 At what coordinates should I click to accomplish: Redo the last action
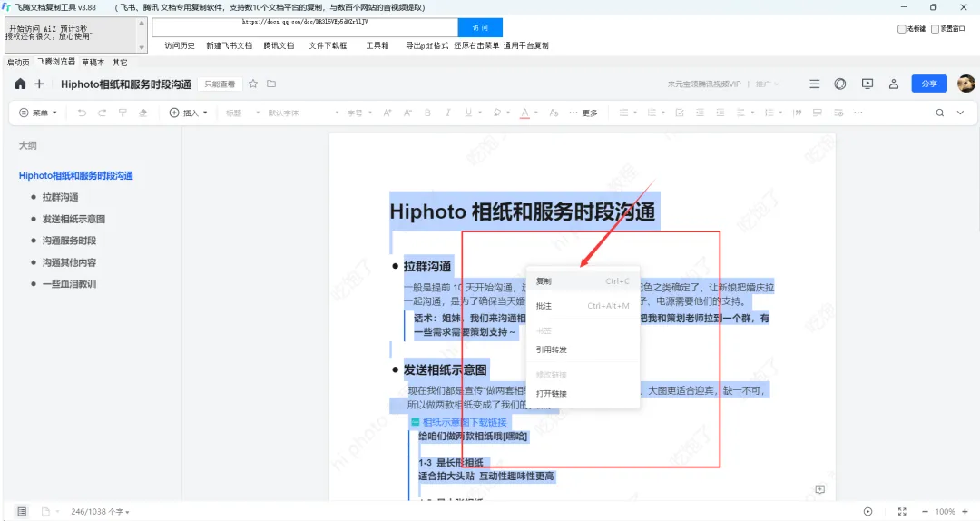tap(102, 113)
